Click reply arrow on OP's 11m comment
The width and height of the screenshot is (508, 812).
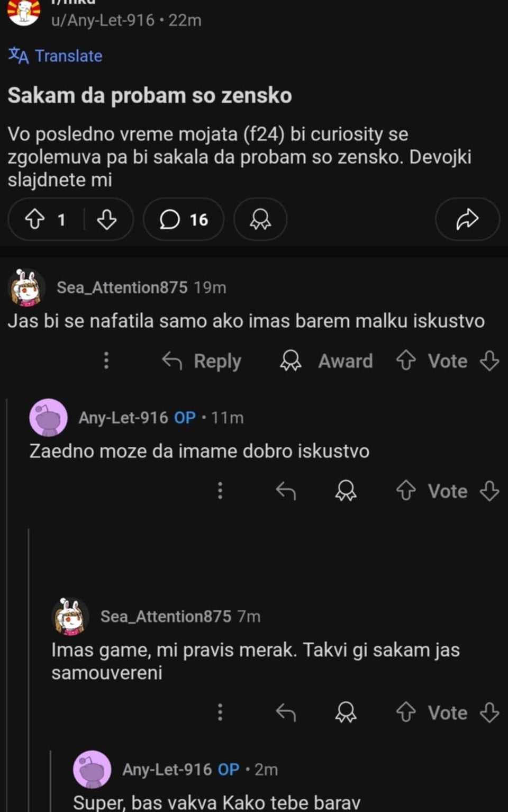coord(286,491)
